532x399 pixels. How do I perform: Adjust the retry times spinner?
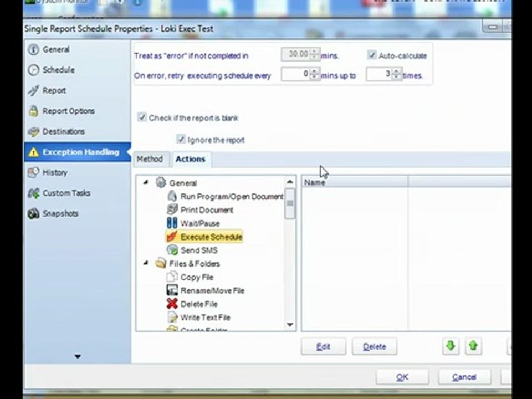click(396, 74)
